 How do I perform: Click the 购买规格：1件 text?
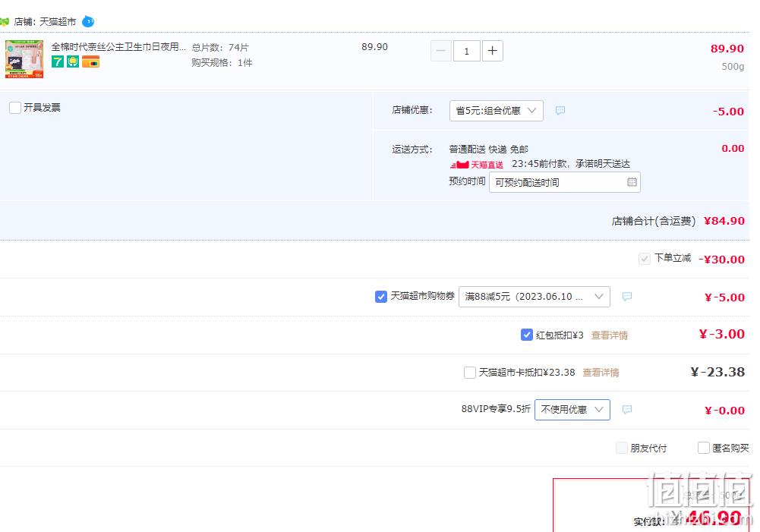(x=222, y=63)
